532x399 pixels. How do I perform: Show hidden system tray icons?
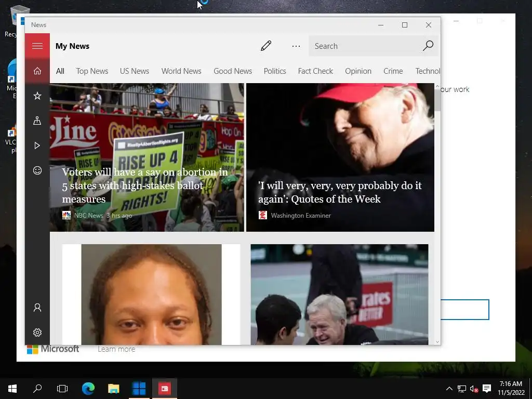pyautogui.click(x=449, y=389)
